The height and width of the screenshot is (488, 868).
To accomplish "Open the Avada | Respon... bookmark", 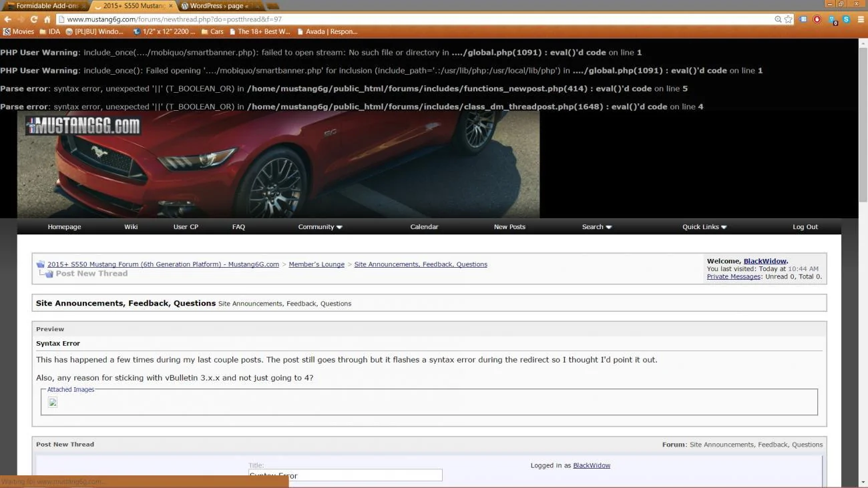I will click(x=327, y=31).
